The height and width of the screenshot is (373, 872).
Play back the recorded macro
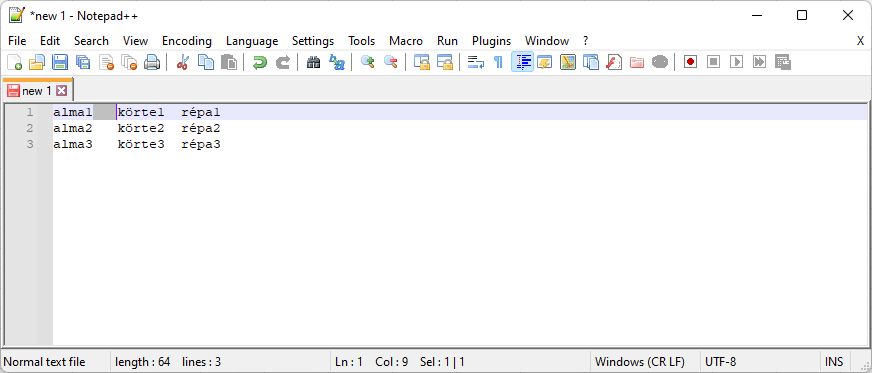coord(736,62)
